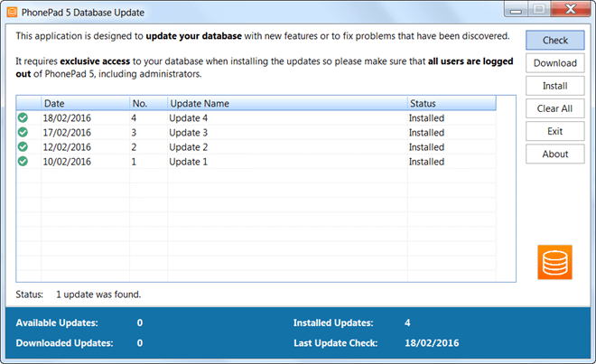This screenshot has height=364, width=596.
Task: Click the '1 update was found.' status text
Action: 98,294
